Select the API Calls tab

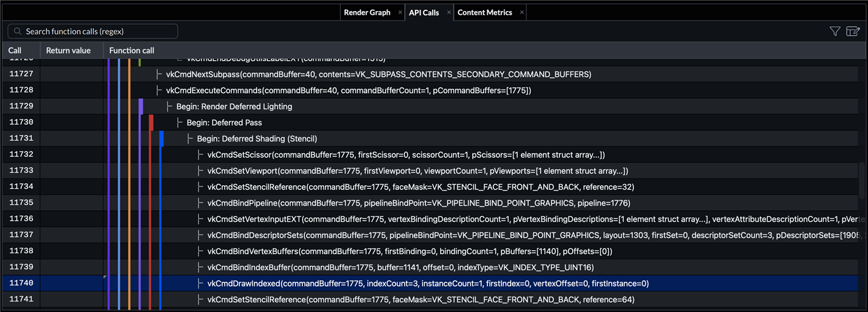(424, 12)
